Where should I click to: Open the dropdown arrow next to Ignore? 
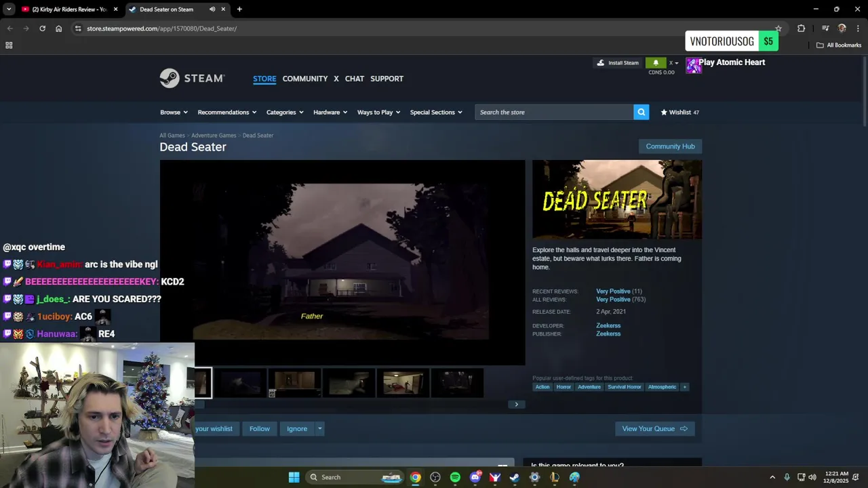(319, 428)
